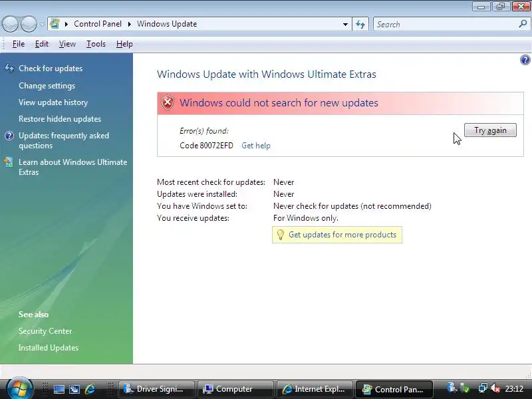Open the File menu

[19, 44]
